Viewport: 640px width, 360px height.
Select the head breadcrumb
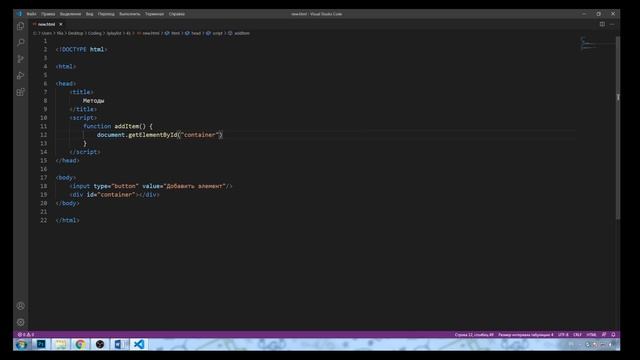point(193,33)
